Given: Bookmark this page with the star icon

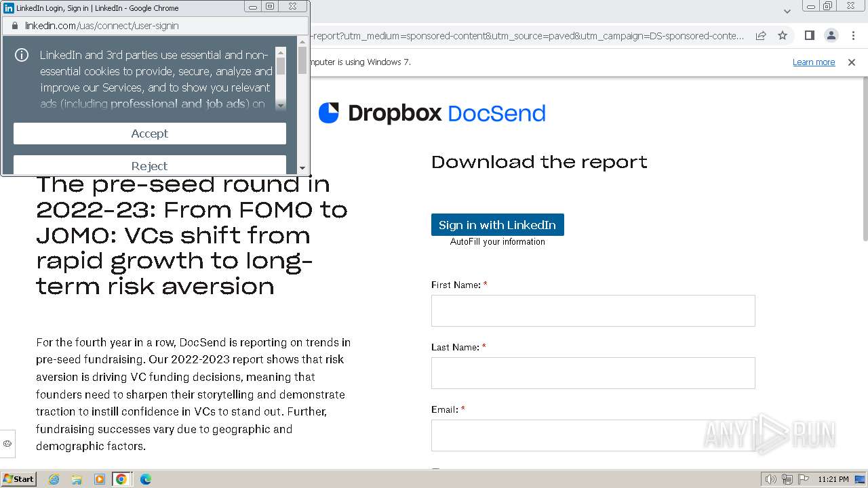Looking at the screenshot, I should [783, 36].
